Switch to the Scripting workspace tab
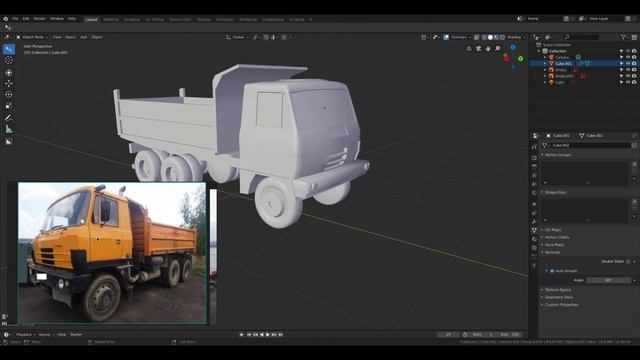The height and width of the screenshot is (360, 640). [297, 19]
